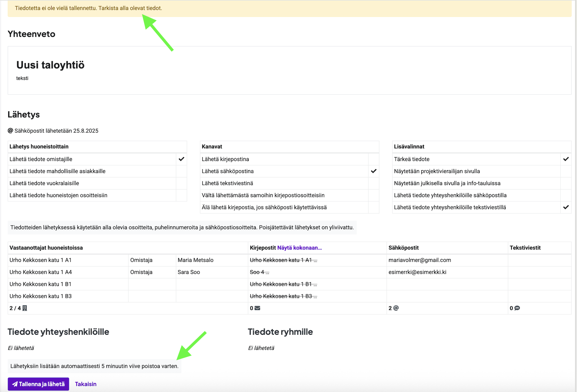Click the building icon next to 2 / 4
The height and width of the screenshot is (392, 577).
25,308
